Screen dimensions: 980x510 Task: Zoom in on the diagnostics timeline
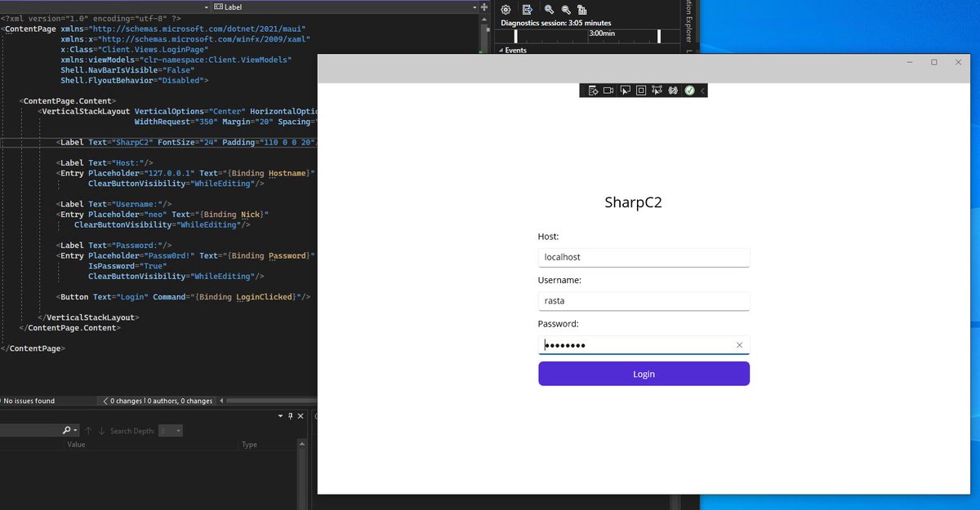[550, 10]
